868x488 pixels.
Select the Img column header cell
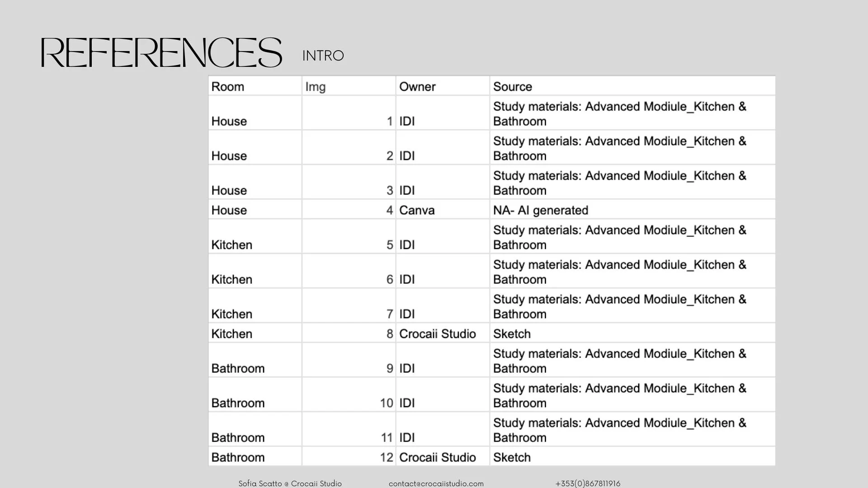click(x=316, y=87)
